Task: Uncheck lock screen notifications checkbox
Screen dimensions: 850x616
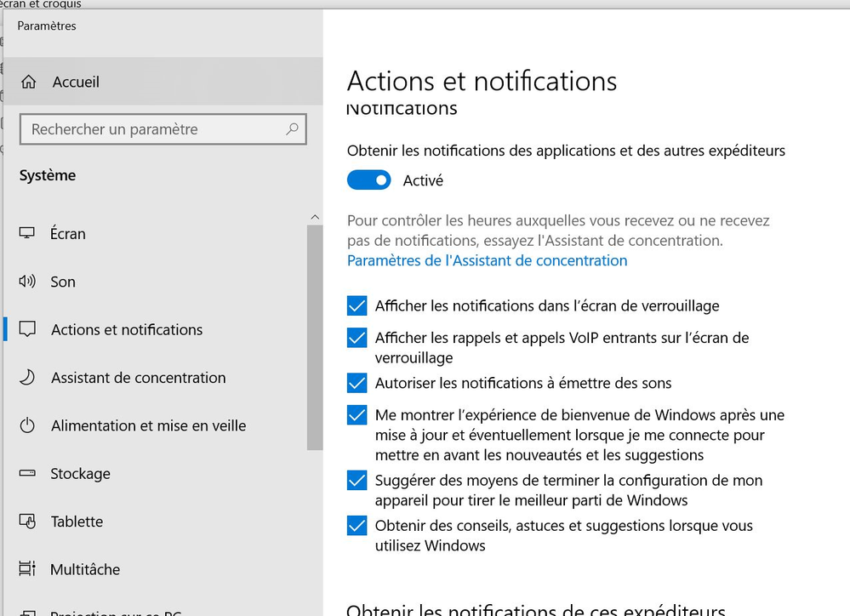Action: pos(357,306)
